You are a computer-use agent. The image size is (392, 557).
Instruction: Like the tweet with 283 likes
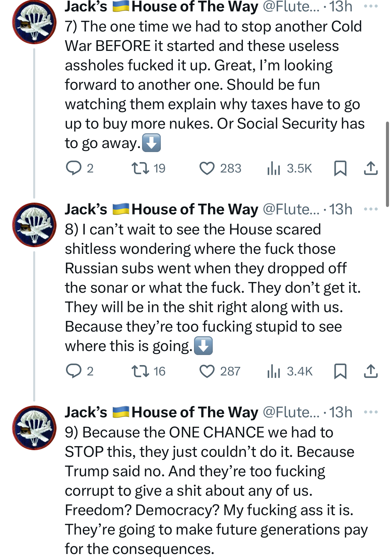(207, 168)
